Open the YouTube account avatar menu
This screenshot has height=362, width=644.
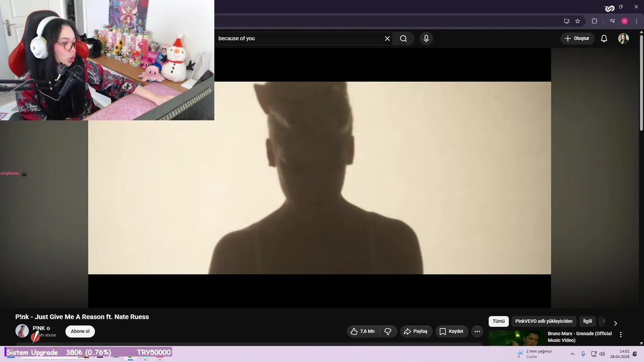point(623,38)
